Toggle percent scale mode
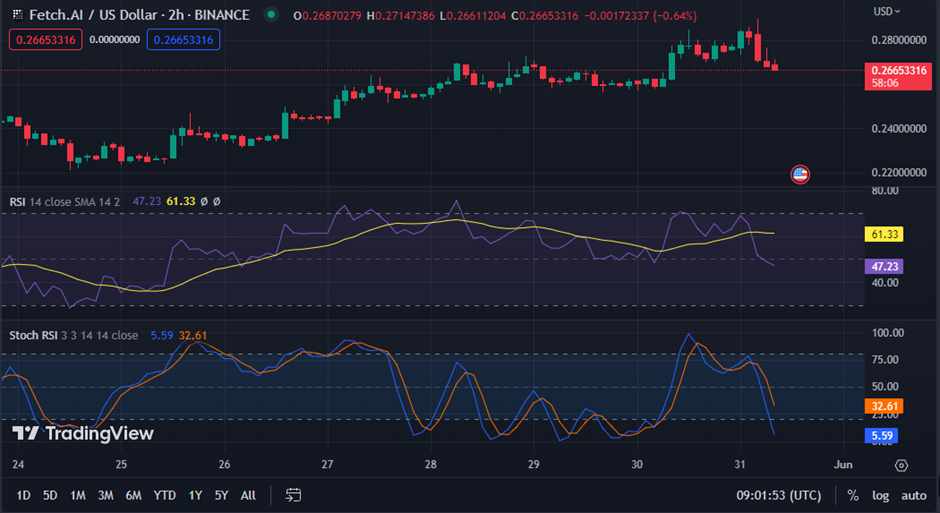Viewport: 940px width, 513px height. (853, 495)
